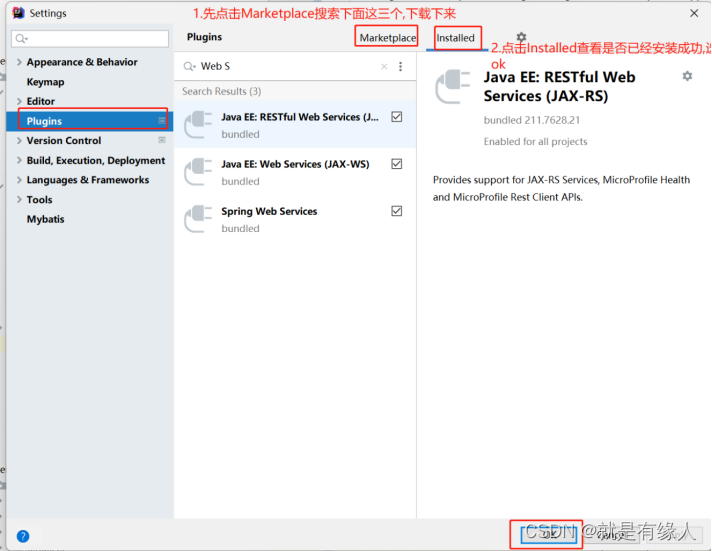Screen dimensions: 712x551
Task: Select Version Control category
Action: 64,140
